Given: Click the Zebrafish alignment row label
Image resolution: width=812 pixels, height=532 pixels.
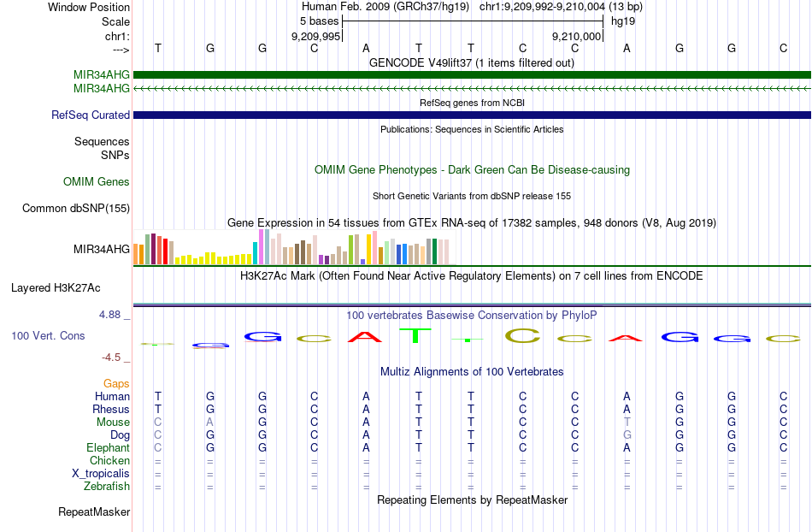Looking at the screenshot, I should (107, 487).
